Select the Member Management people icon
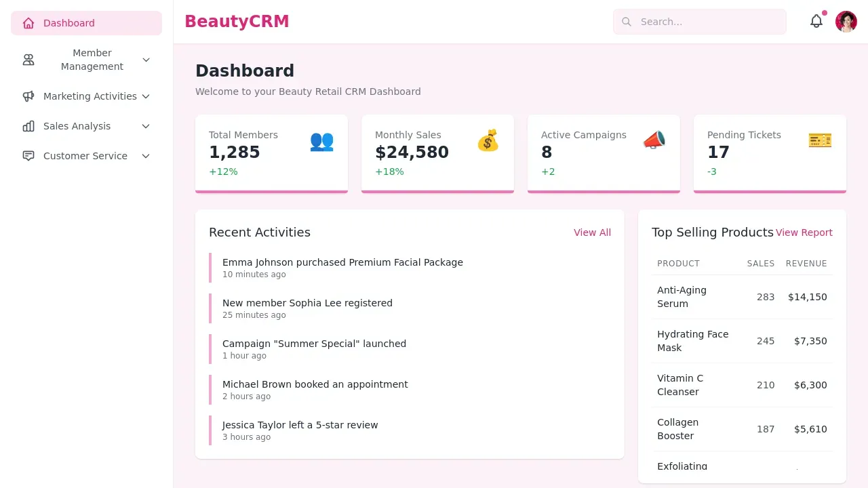 tap(28, 60)
